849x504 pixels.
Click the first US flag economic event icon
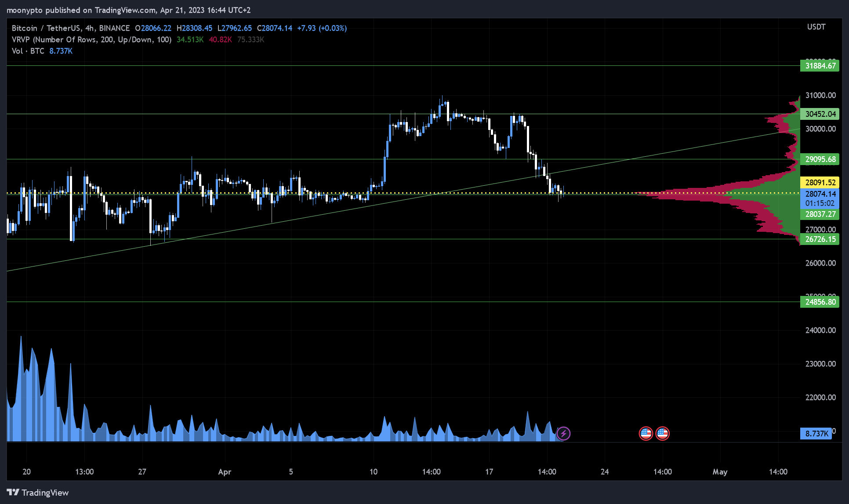(x=646, y=434)
